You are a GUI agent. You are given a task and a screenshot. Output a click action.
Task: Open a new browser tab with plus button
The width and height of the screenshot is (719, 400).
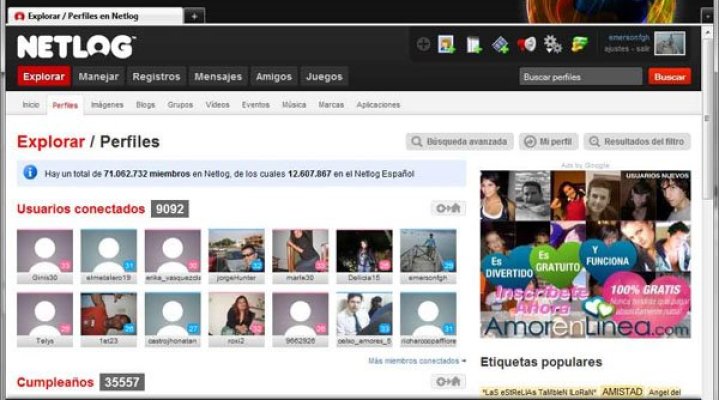point(194,16)
